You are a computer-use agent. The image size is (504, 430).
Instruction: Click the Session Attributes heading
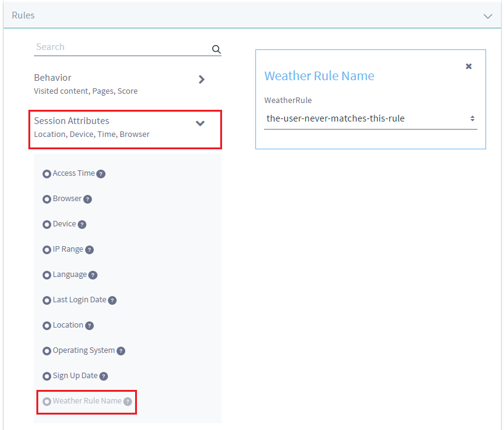[72, 120]
